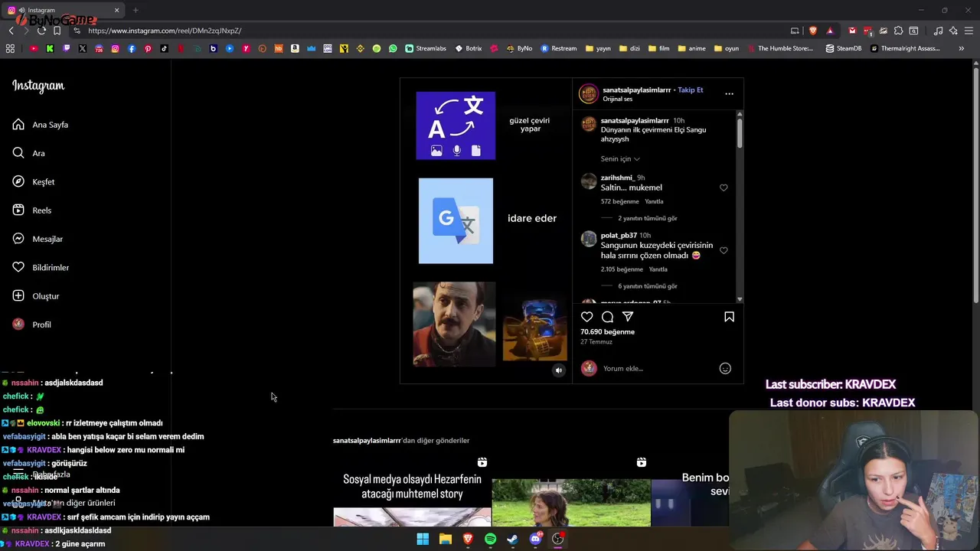The height and width of the screenshot is (551, 980).
Task: Open Spotify from taskbar
Action: click(x=490, y=539)
